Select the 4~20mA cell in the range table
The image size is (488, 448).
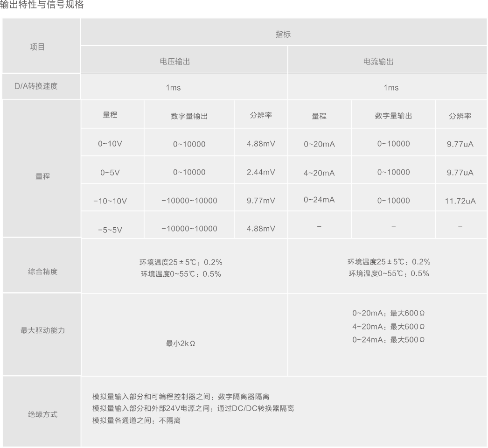pyautogui.click(x=319, y=173)
